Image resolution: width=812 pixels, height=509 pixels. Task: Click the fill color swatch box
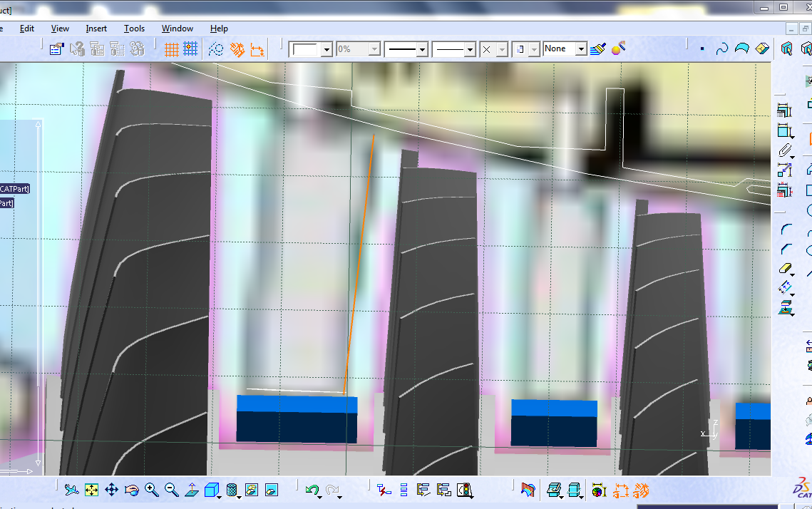(x=304, y=49)
